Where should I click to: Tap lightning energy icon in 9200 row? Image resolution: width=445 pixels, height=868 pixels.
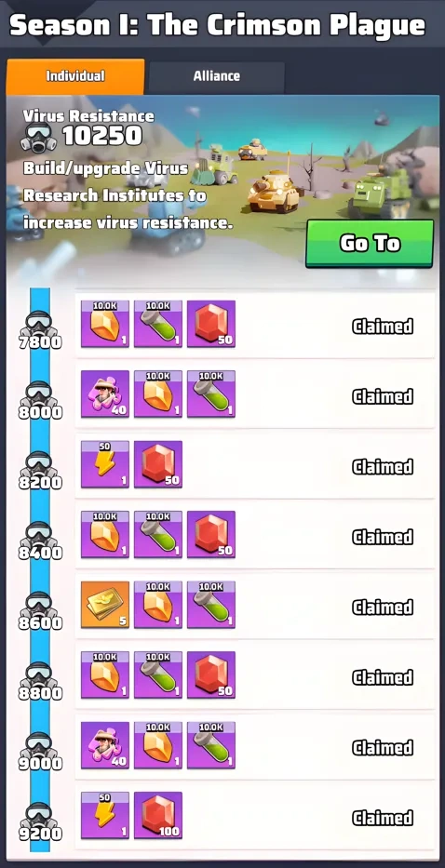pos(105,815)
